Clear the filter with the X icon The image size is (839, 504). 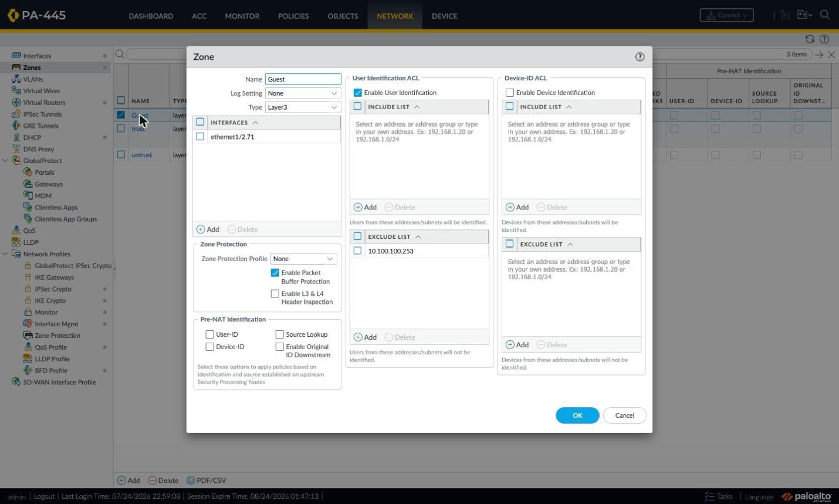(x=831, y=55)
